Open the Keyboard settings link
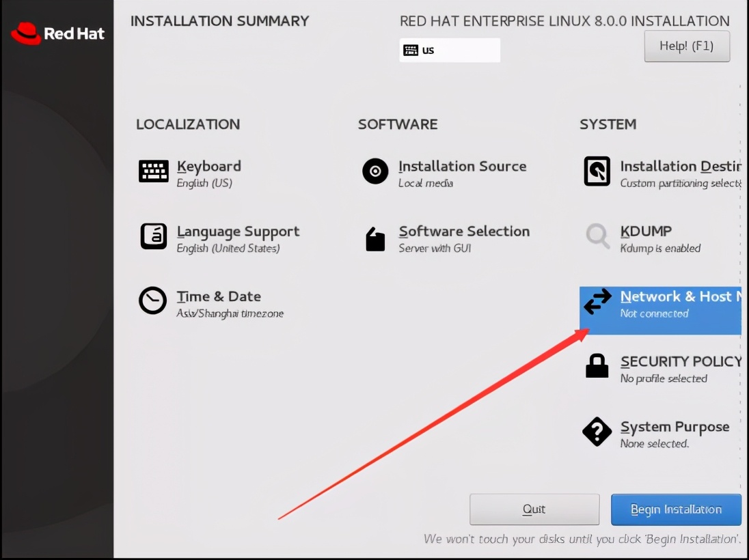Viewport: 749px width, 560px height. tap(208, 166)
